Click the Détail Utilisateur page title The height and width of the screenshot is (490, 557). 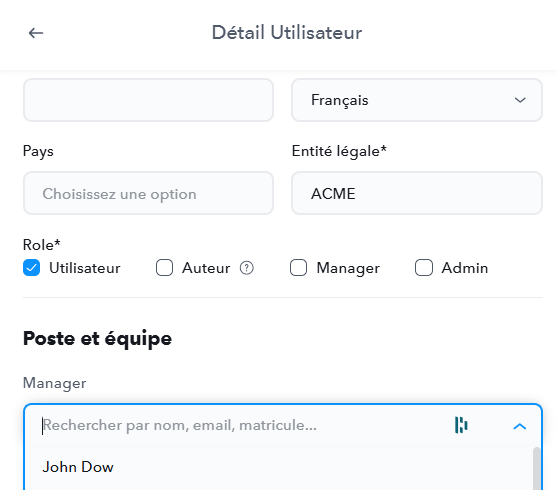coord(287,33)
